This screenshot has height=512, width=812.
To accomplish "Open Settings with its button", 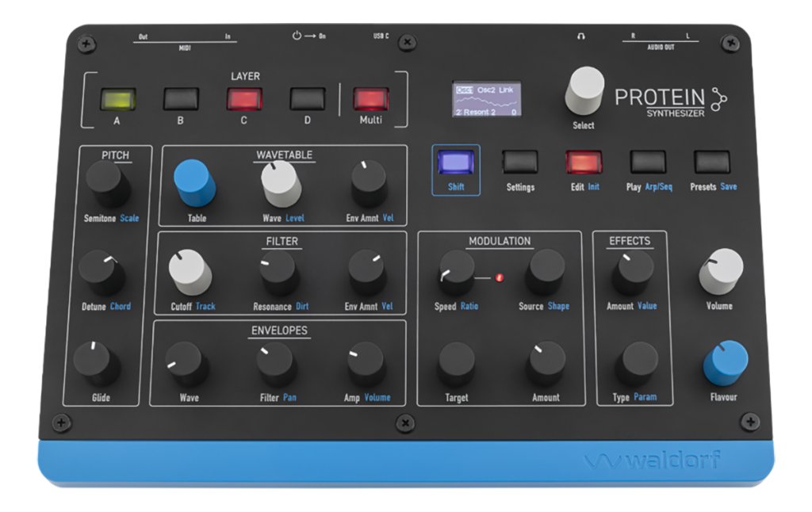I will [520, 162].
